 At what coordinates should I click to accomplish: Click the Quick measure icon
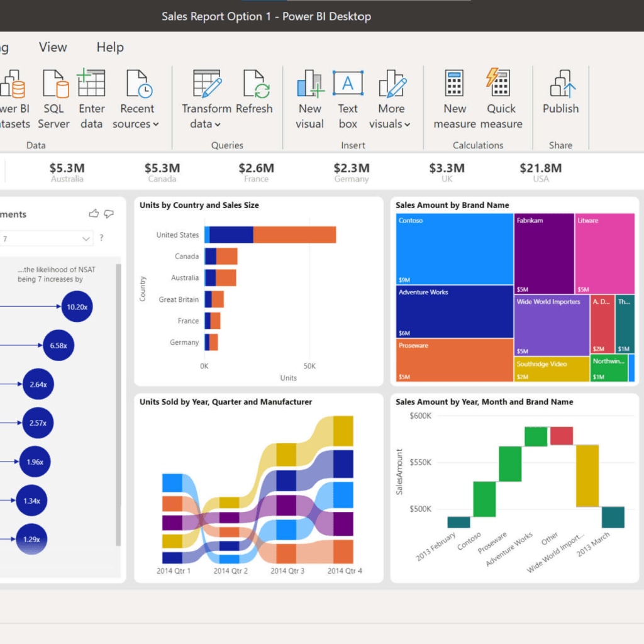coord(501,85)
